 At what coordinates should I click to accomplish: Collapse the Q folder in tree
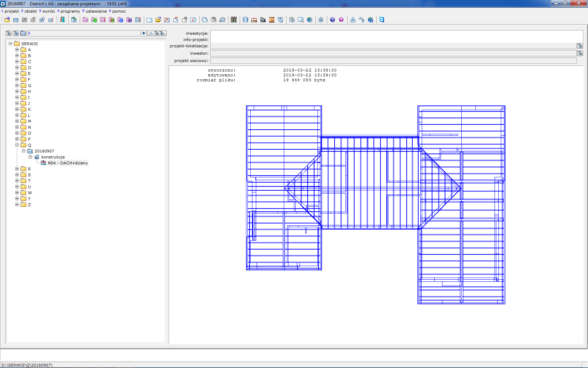(17, 145)
